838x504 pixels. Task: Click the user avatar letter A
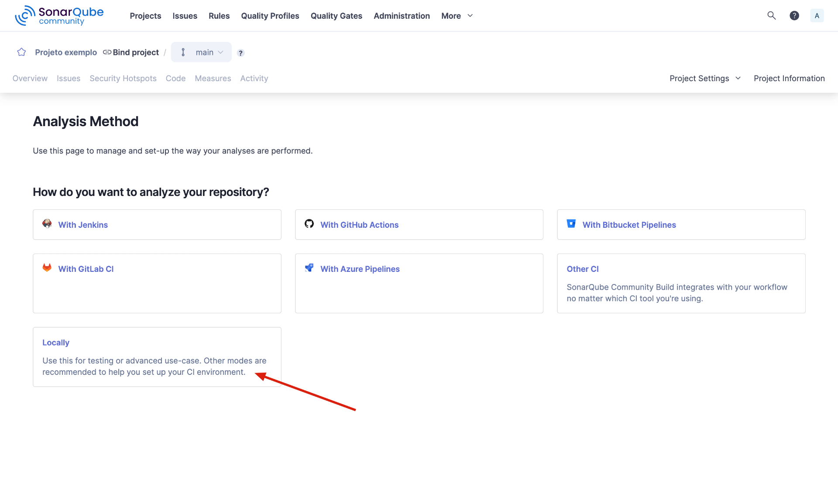click(817, 16)
